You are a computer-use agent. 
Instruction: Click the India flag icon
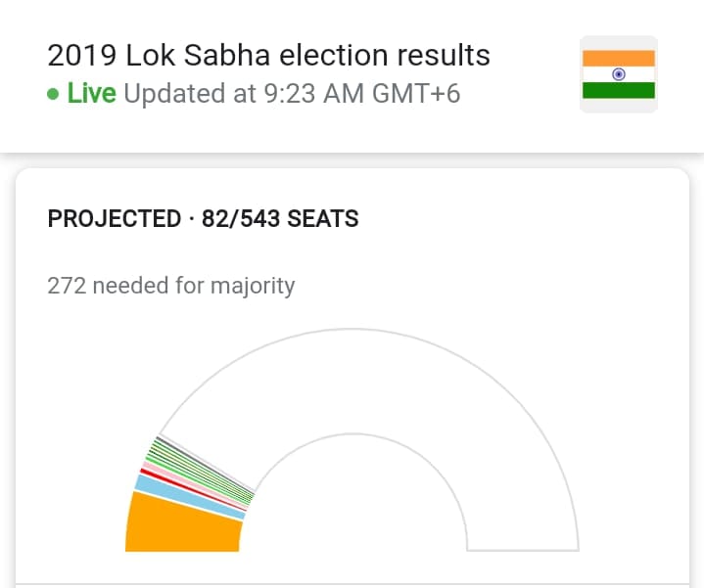click(x=618, y=74)
